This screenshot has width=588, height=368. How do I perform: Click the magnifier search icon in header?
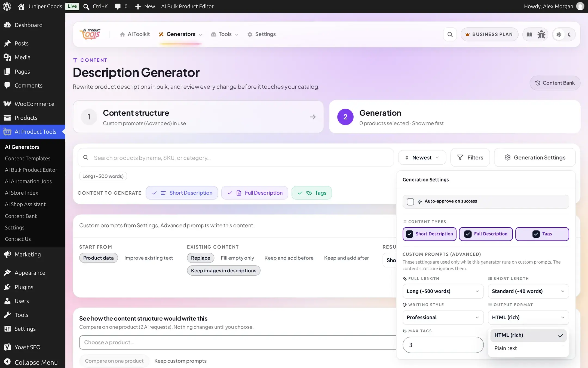point(450,34)
